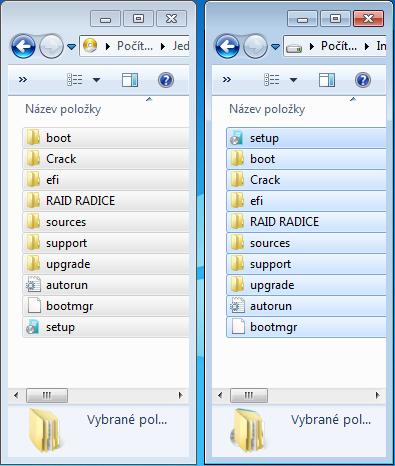The image size is (395, 466).
Task: Sort by 'Název položky' in left window
Action: tap(63, 109)
